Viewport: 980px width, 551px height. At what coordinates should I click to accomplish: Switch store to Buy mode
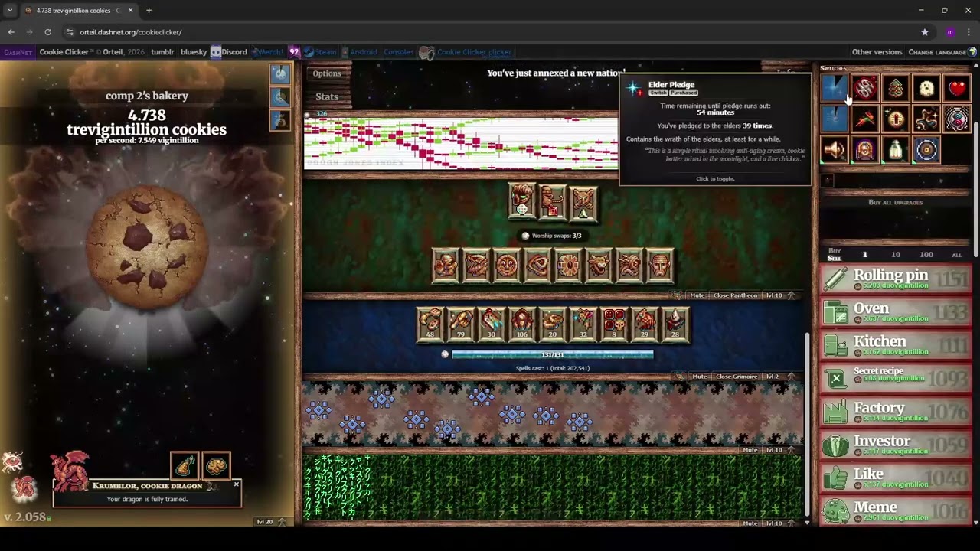tap(835, 250)
